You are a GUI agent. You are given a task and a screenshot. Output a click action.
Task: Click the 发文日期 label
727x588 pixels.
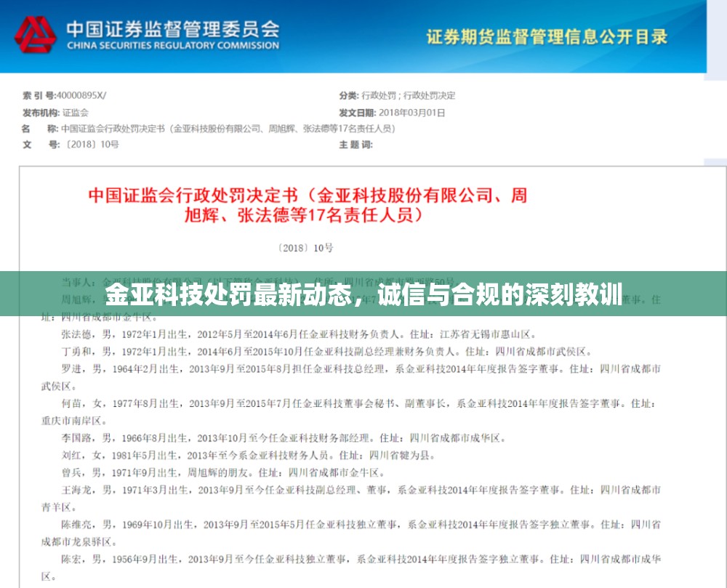pos(358,113)
